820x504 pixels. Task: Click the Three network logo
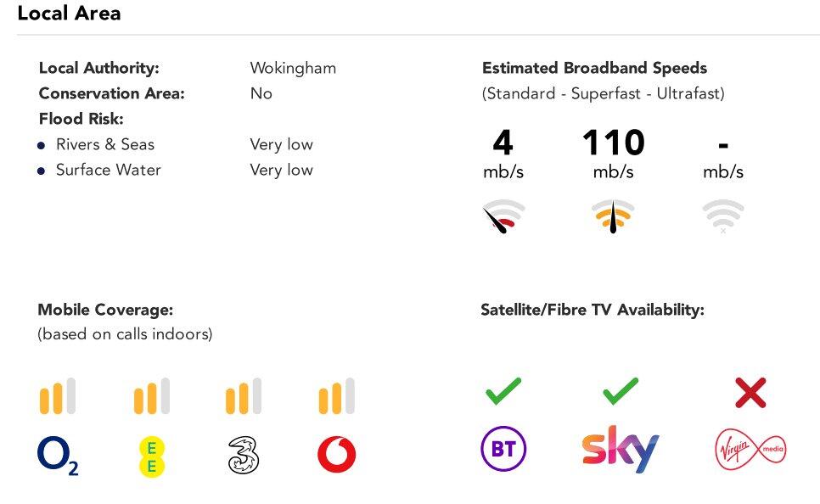pos(244,454)
